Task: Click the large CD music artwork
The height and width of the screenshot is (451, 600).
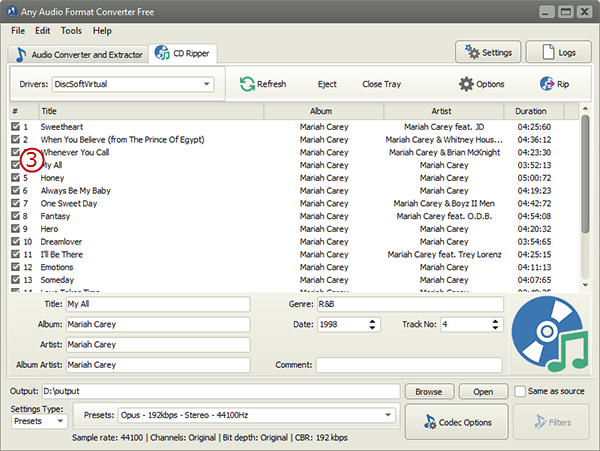Action: coord(550,334)
